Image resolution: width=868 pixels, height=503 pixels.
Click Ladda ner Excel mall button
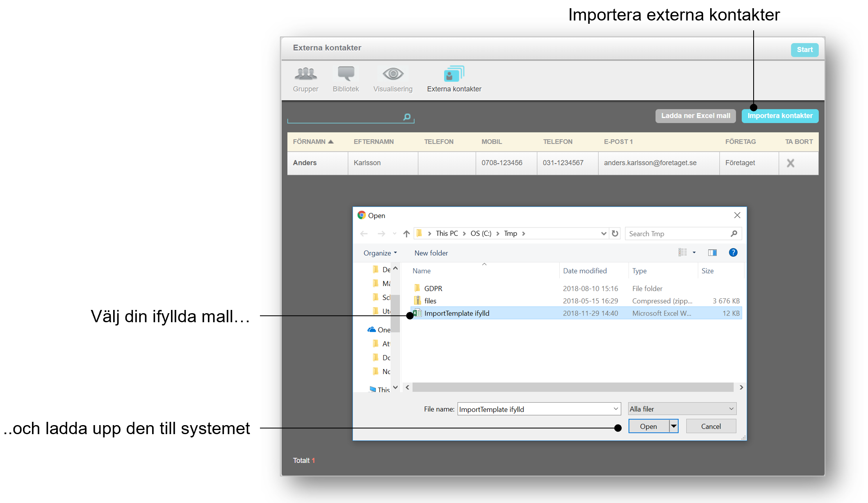[695, 116]
